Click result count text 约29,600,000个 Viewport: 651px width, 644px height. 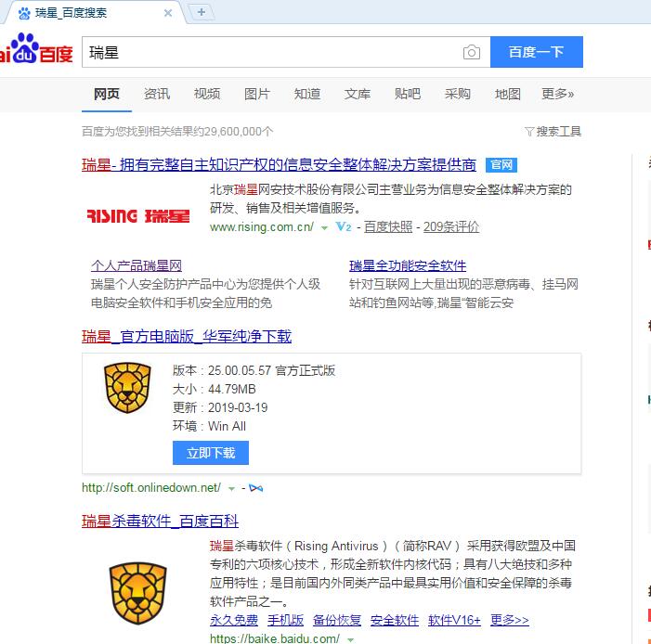[x=232, y=132]
